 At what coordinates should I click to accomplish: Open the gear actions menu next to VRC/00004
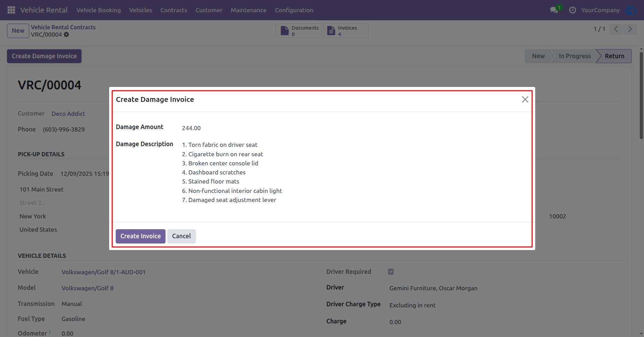(x=66, y=35)
